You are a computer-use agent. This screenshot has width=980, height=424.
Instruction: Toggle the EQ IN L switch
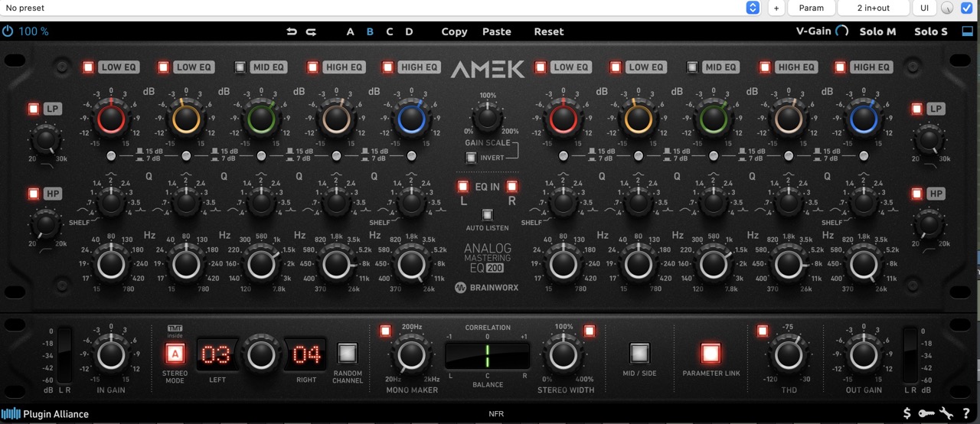click(463, 186)
